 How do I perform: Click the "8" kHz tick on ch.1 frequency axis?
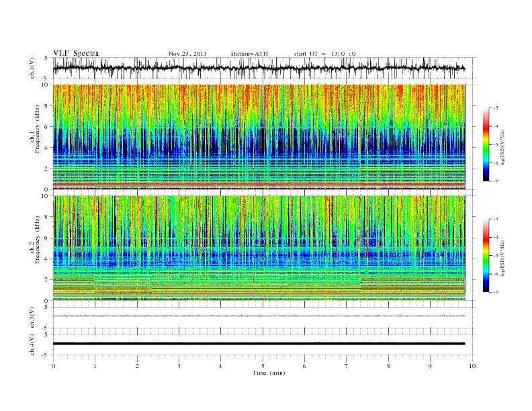(47, 106)
